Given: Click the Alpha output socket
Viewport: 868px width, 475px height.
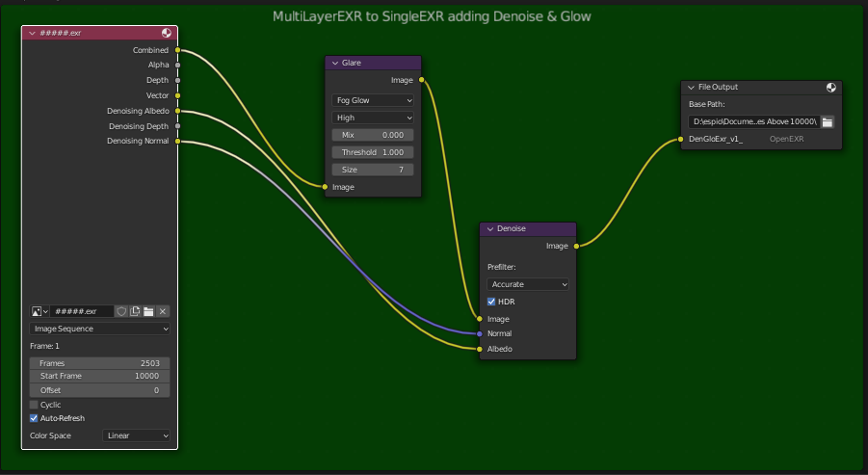Looking at the screenshot, I should [177, 66].
